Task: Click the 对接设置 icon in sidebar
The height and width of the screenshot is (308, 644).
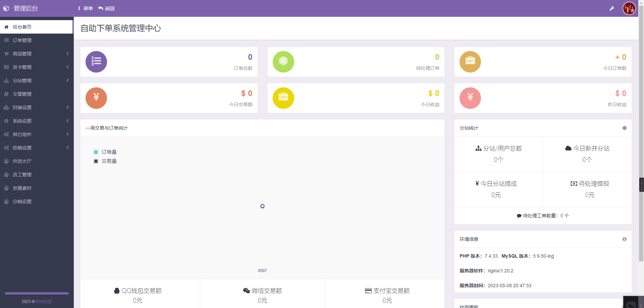Action: (x=6, y=107)
